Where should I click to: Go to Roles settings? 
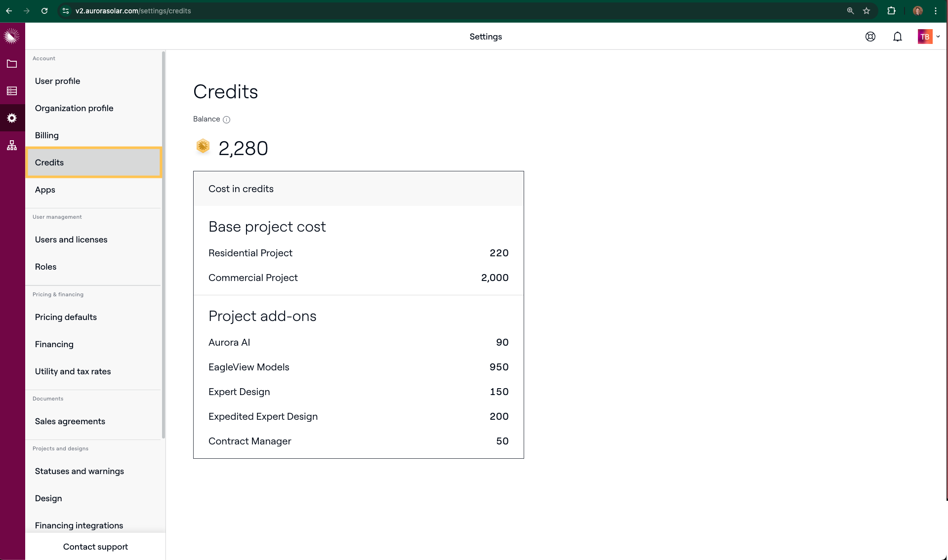tap(93, 267)
